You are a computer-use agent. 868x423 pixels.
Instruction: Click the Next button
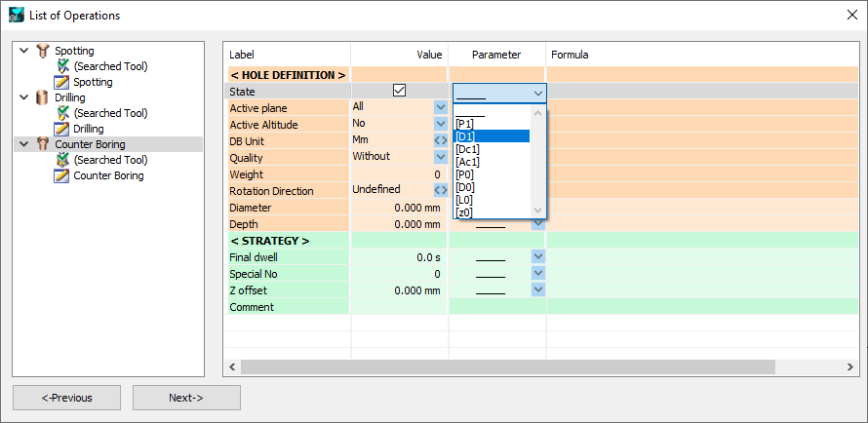click(186, 398)
